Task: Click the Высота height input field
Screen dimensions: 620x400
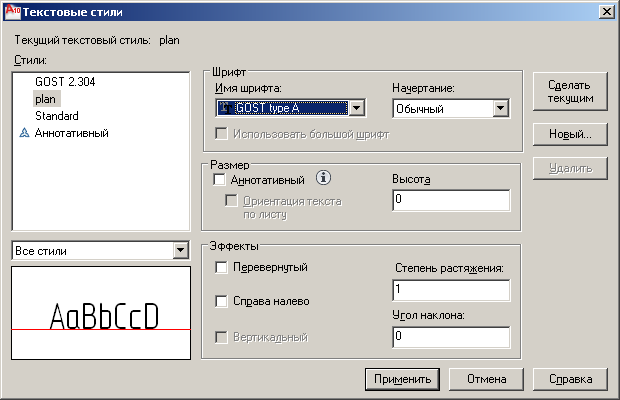Action: click(x=451, y=200)
